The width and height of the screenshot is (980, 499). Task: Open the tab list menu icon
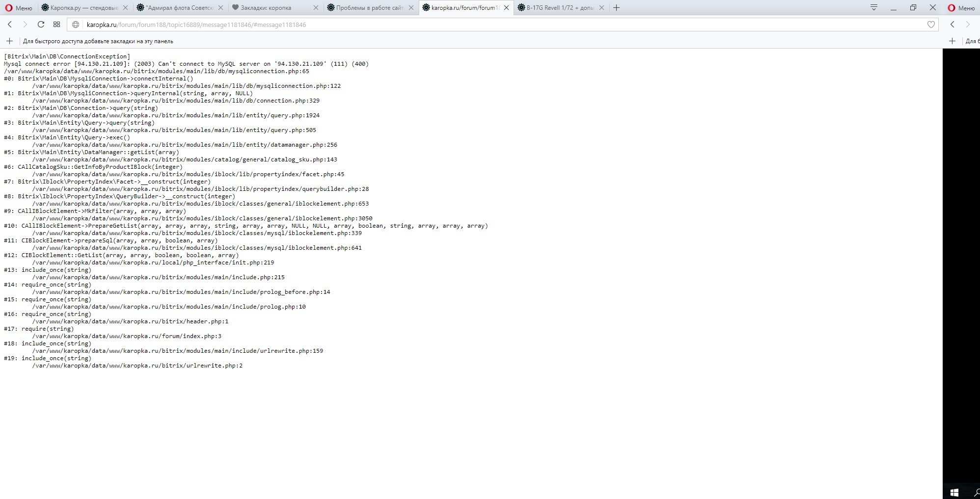(x=873, y=8)
